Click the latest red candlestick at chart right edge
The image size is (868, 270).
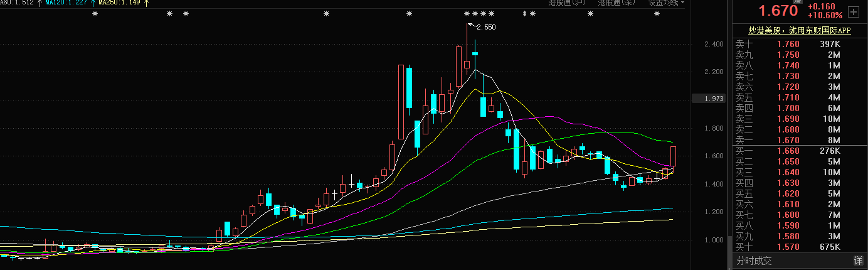tap(673, 156)
